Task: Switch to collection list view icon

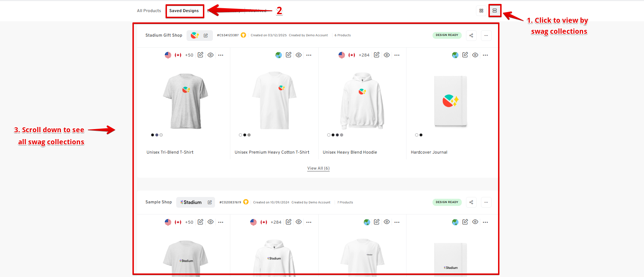Action: [494, 11]
